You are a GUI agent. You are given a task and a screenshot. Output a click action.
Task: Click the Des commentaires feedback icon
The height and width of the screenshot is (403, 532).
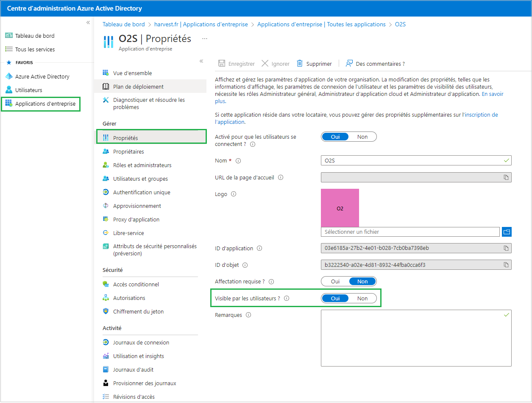point(349,64)
